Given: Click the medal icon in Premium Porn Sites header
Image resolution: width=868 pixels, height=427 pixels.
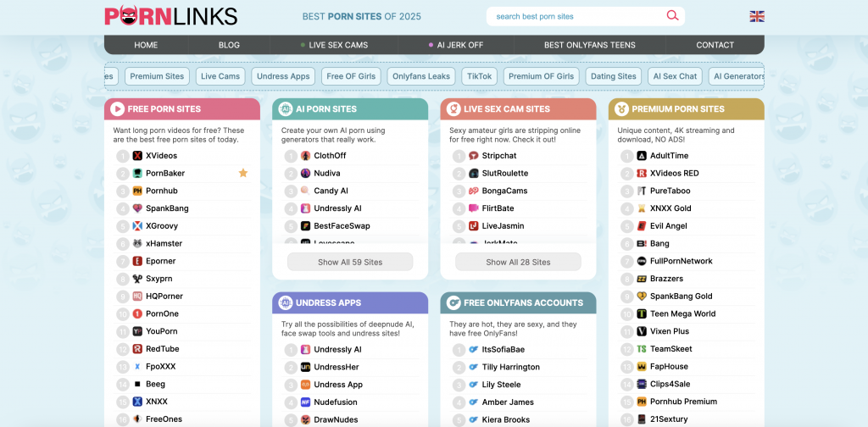Looking at the screenshot, I should tap(621, 108).
